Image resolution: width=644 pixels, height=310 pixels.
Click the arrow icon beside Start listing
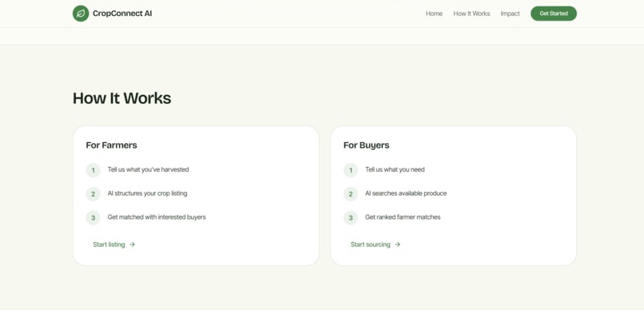point(133,244)
